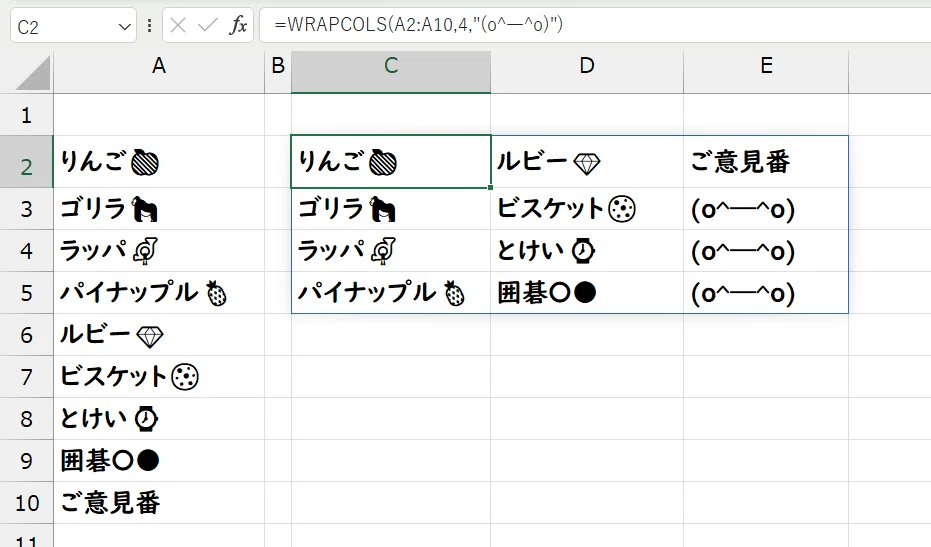Viewport: 931px width, 547px height.
Task: Click the fill handle of cell C2
Action: [490, 188]
